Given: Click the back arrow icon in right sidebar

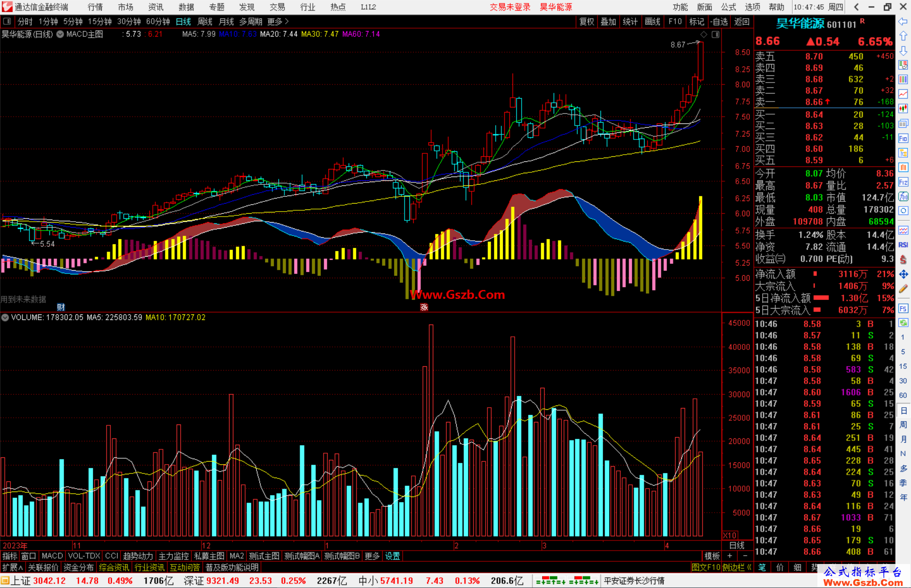Looking at the screenshot, I should point(903,21).
